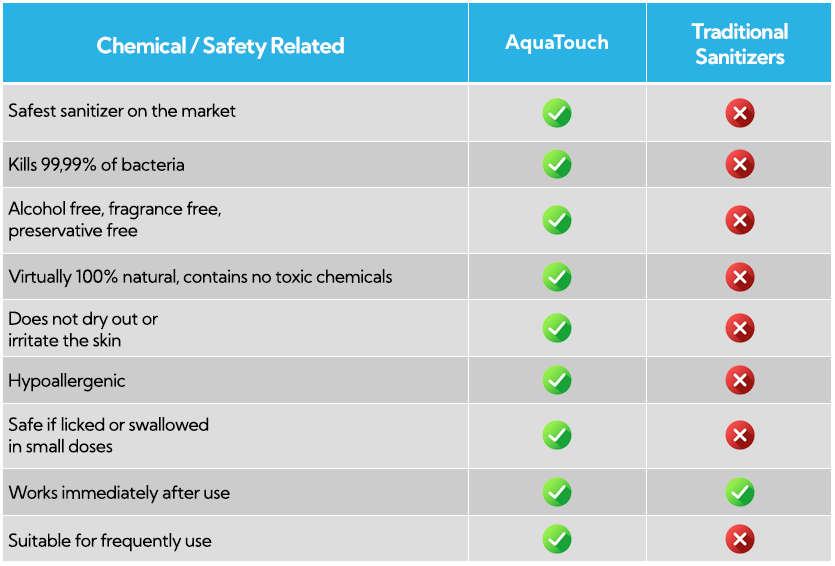Click red X in Hypoallergenic row
This screenshot has height=566, width=835.
(740, 380)
